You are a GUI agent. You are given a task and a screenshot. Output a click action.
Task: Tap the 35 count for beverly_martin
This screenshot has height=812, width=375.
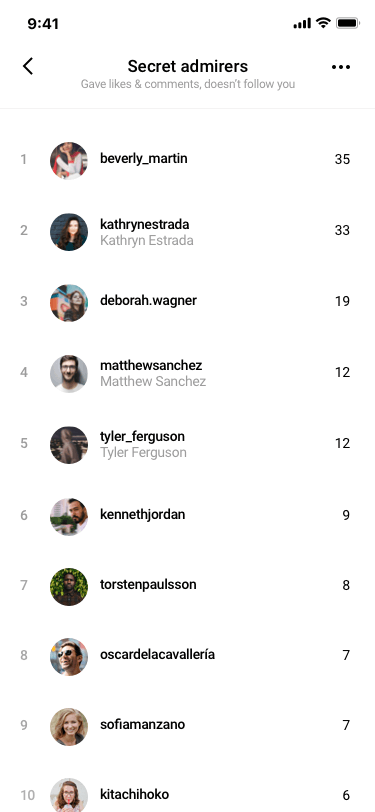point(342,159)
